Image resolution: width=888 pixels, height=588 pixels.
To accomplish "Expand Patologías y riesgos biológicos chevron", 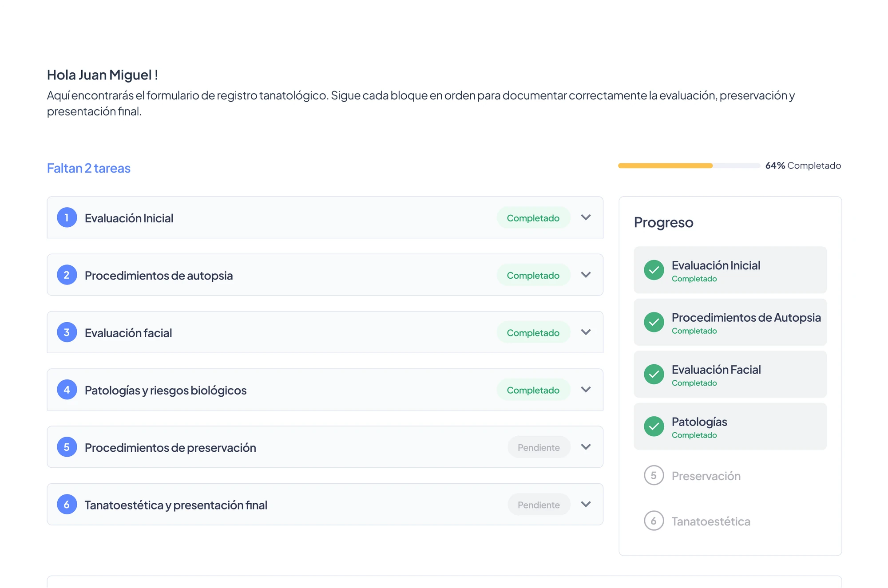I will click(586, 389).
